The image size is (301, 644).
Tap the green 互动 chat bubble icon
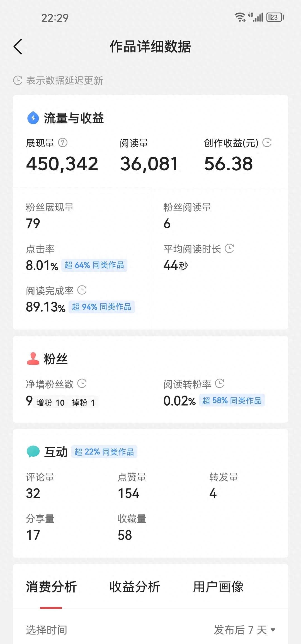click(33, 452)
